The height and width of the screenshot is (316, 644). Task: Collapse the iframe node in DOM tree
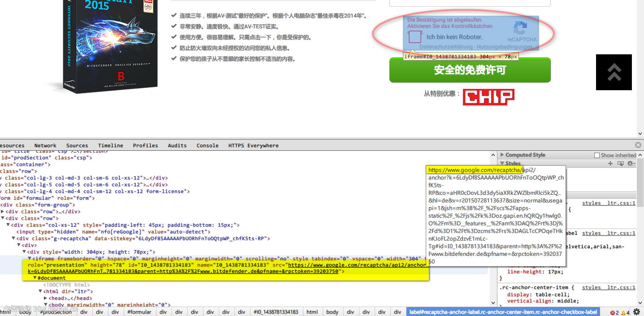click(x=30, y=259)
